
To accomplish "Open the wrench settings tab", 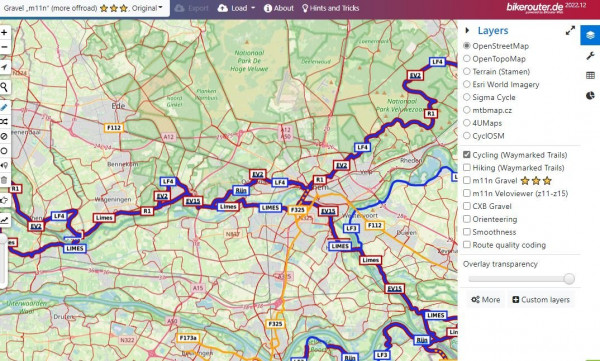I will [x=590, y=56].
